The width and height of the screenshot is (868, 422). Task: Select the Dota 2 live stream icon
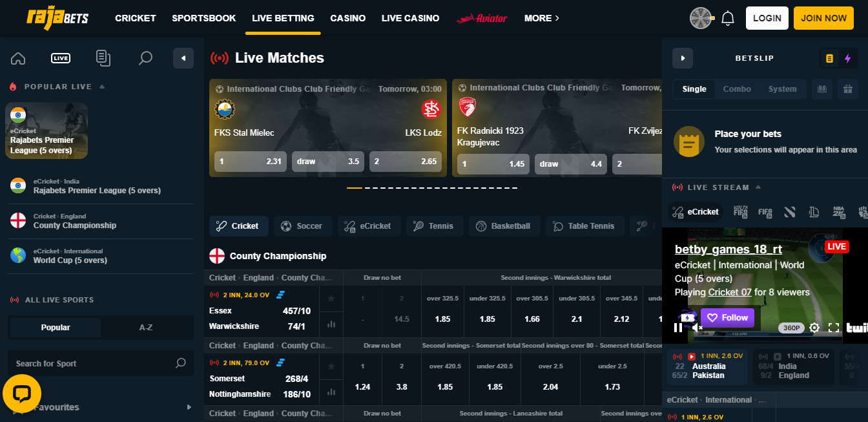tap(790, 211)
